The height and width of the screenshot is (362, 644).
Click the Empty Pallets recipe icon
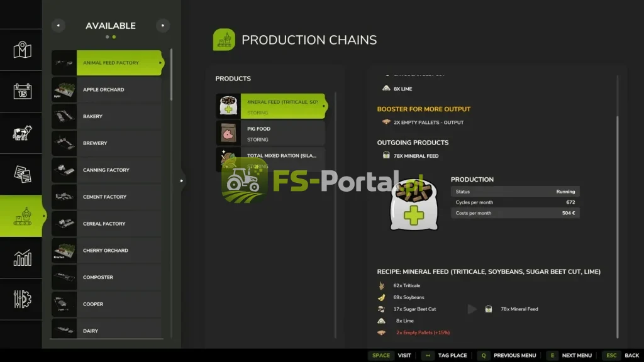tap(382, 332)
